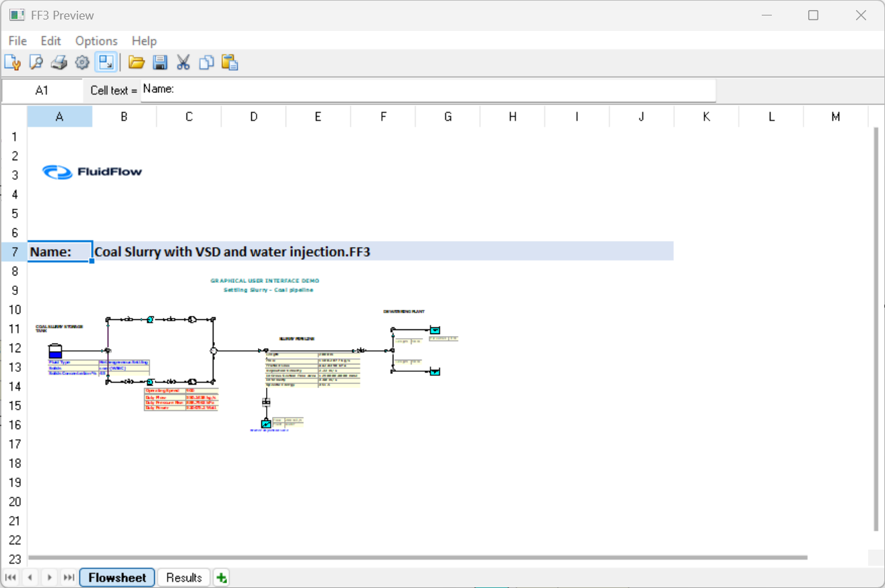Image resolution: width=885 pixels, height=588 pixels.
Task: Toggle the fit-to-size toolbar button
Action: point(106,63)
